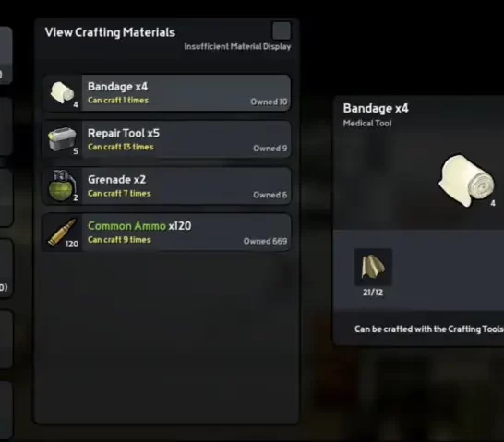504x442 pixels.
Task: Click the bandage roll icon in the list
Action: pyautogui.click(x=63, y=93)
